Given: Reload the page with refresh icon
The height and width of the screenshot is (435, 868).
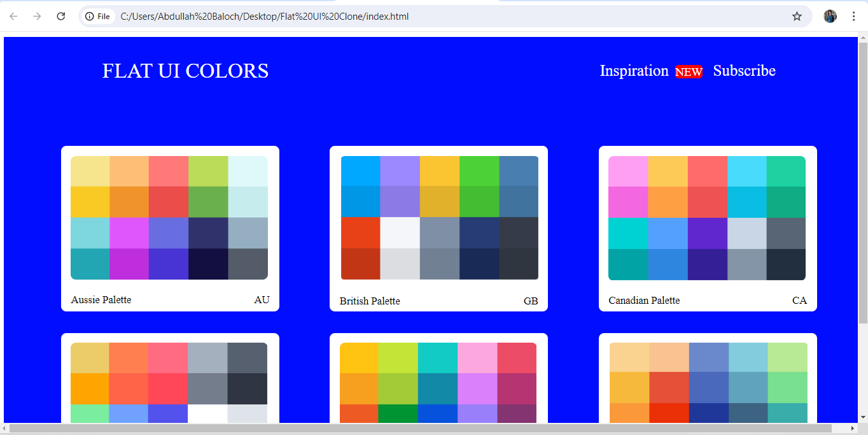Looking at the screenshot, I should pos(61,17).
